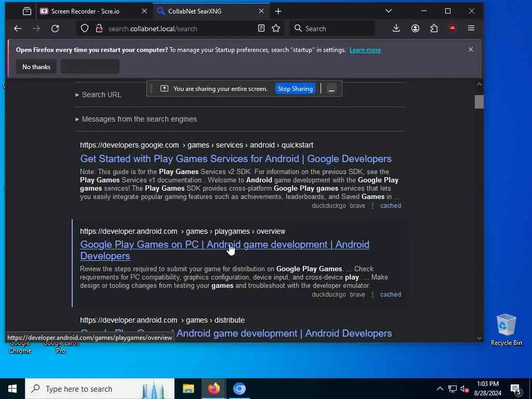The width and height of the screenshot is (532, 399).
Task: Click the screen sharing indicator icon
Action: pyautogui.click(x=164, y=88)
